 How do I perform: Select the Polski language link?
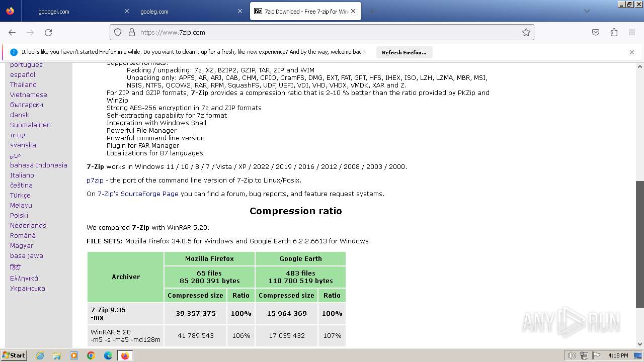(x=19, y=215)
